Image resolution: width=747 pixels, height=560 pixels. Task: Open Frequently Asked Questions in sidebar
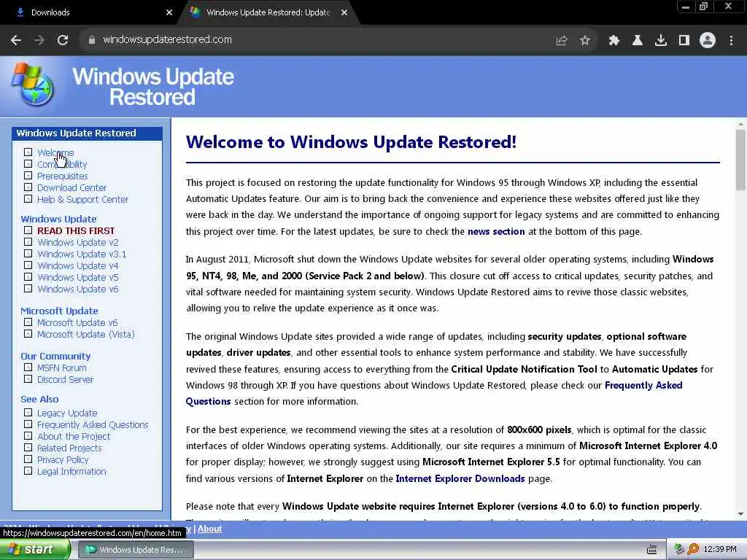[x=93, y=425]
